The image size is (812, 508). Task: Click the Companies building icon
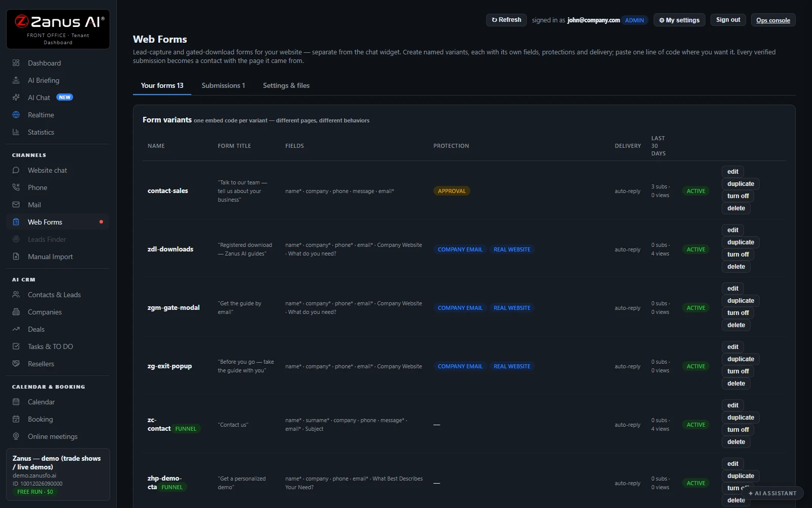16,312
